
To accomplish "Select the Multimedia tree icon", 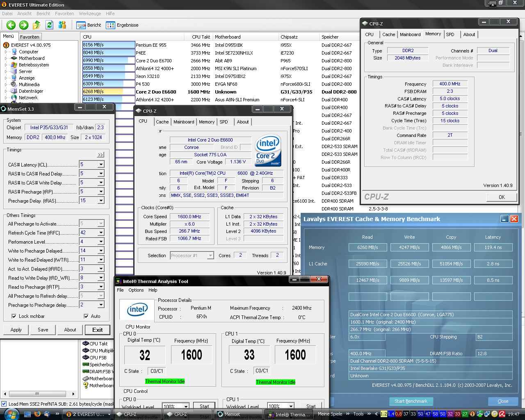I will point(14,84).
